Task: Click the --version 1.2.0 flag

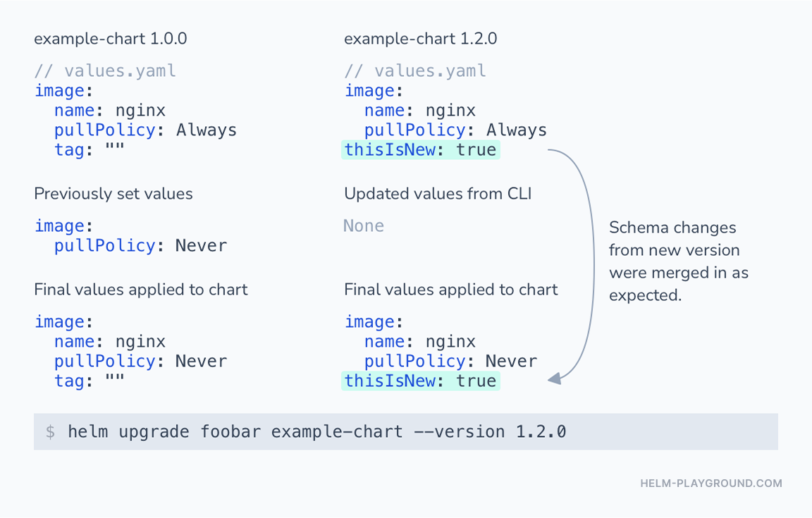Action: point(490,431)
